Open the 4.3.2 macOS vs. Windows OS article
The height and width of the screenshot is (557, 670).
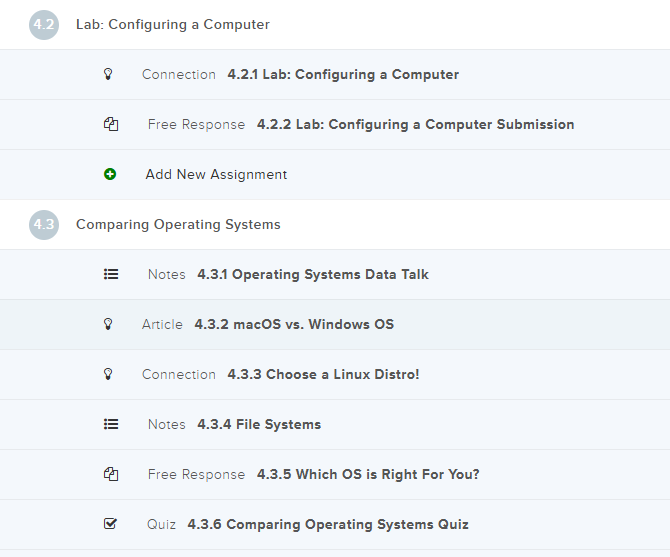tap(294, 324)
